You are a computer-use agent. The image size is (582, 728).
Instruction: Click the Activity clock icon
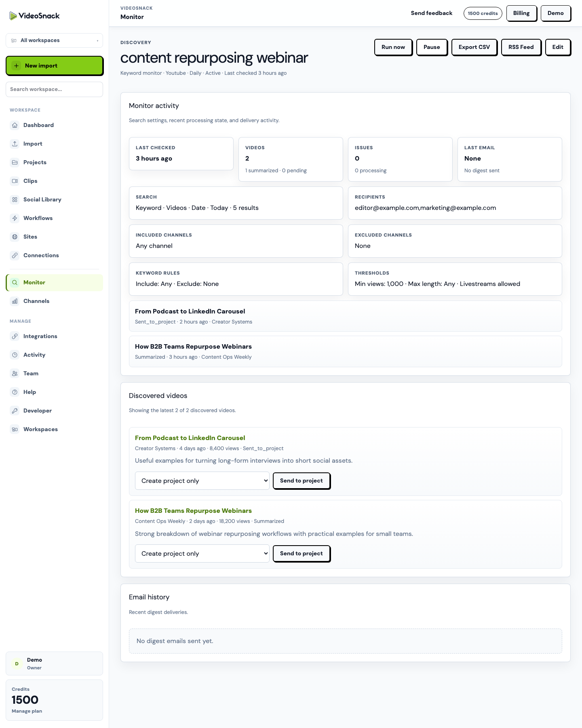pyautogui.click(x=15, y=355)
